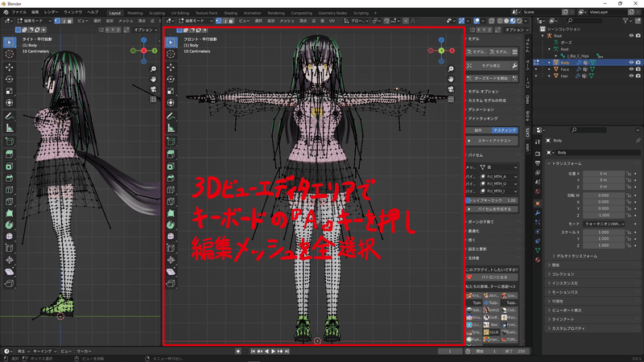Select the Spin tool in the left viewport
This screenshot has height=362, width=644.
click(10, 225)
